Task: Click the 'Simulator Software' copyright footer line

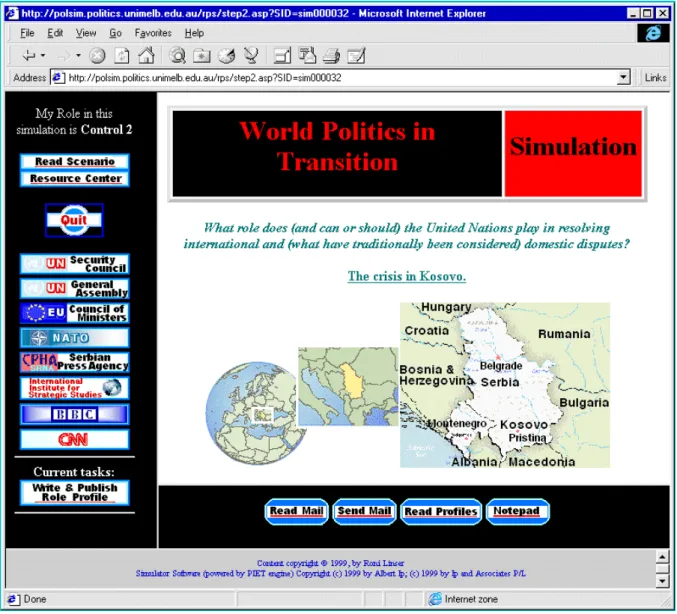Action: (x=330, y=574)
